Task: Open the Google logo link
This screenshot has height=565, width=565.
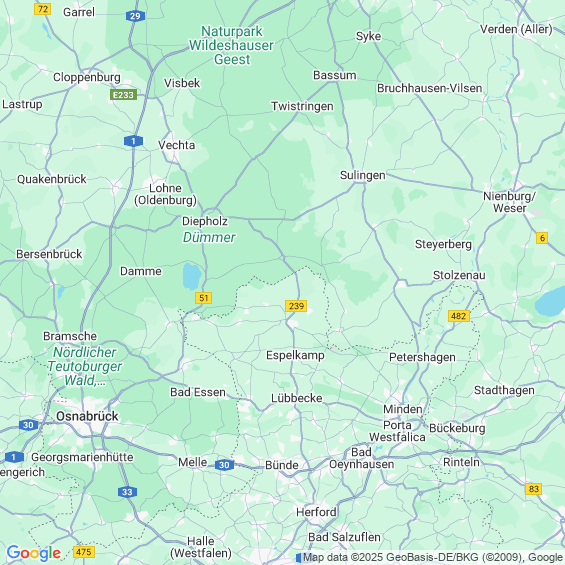Action: click(x=34, y=553)
